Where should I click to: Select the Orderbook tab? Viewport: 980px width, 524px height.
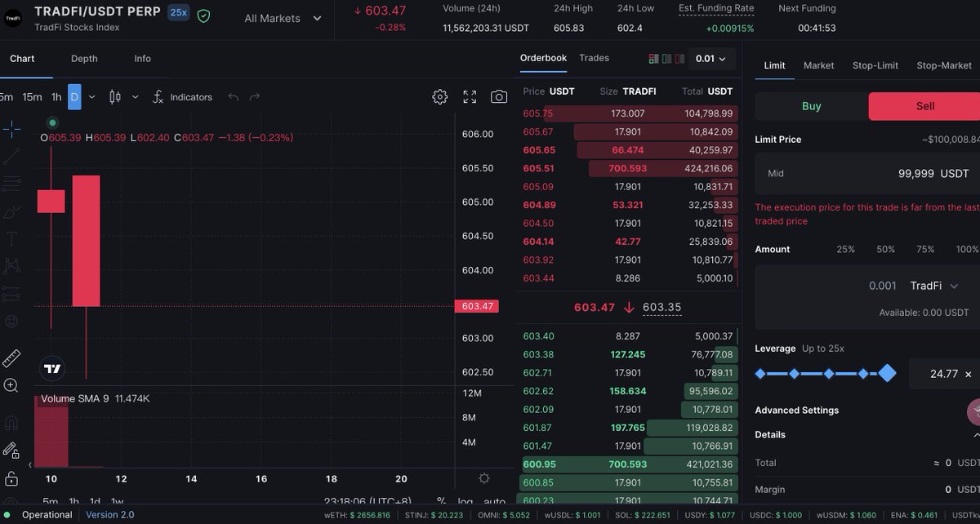click(x=543, y=58)
